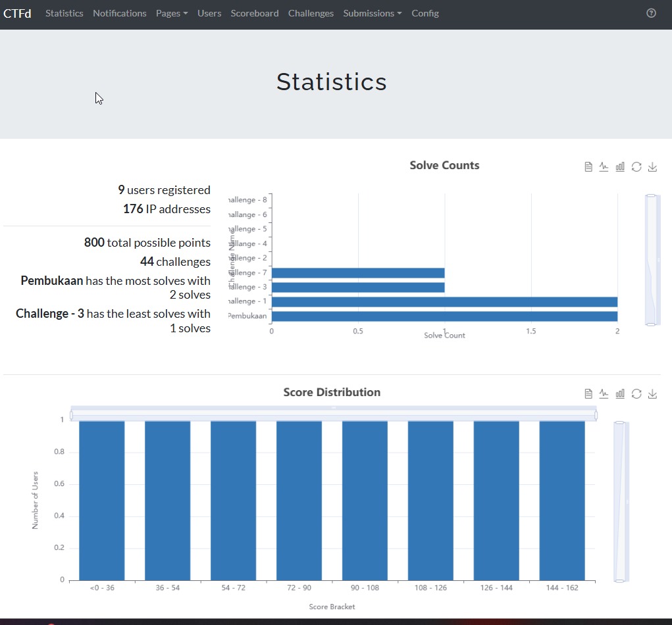The width and height of the screenshot is (672, 625).
Task: Switch Score Distribution chart to bar view
Action: point(620,393)
